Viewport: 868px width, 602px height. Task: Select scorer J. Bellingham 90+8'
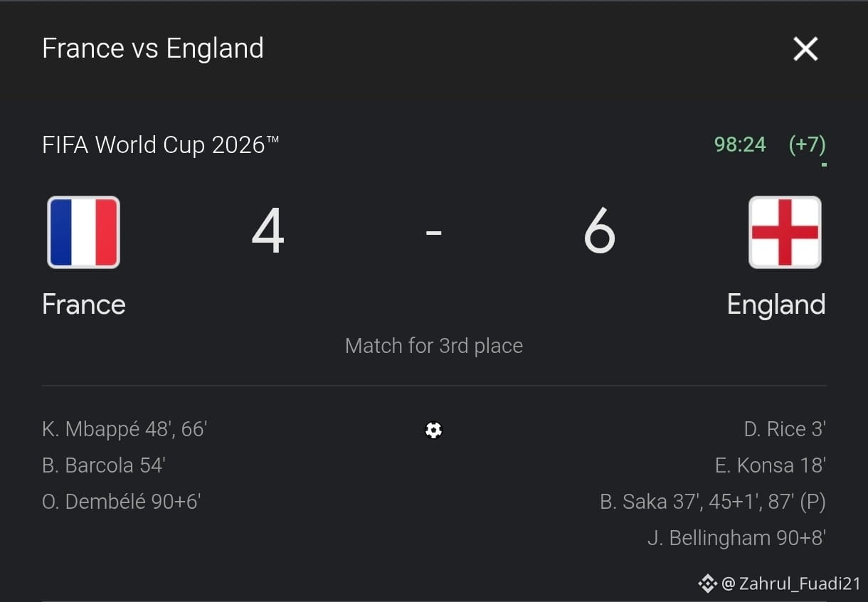[736, 538]
